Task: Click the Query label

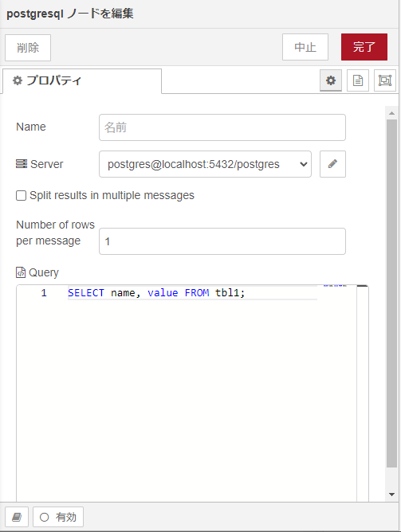Action: point(44,272)
